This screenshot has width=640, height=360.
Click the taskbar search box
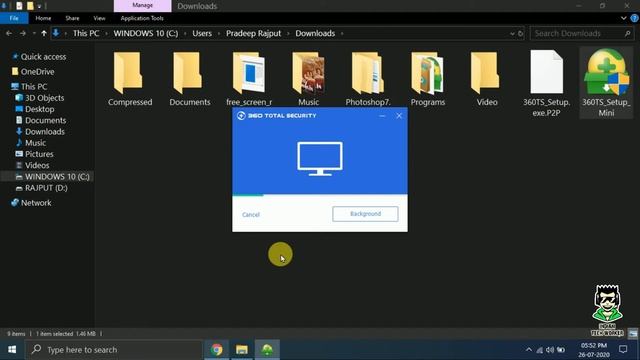pos(114,350)
